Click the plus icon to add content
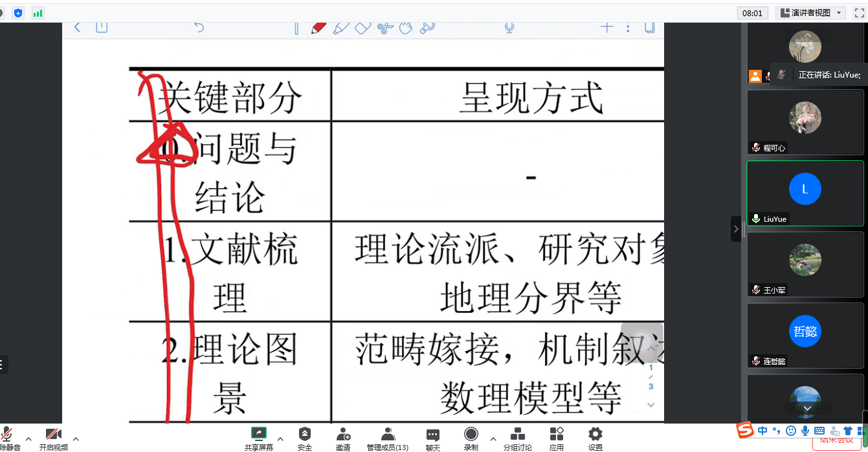Viewport: 868px width, 452px height. pyautogui.click(x=606, y=27)
